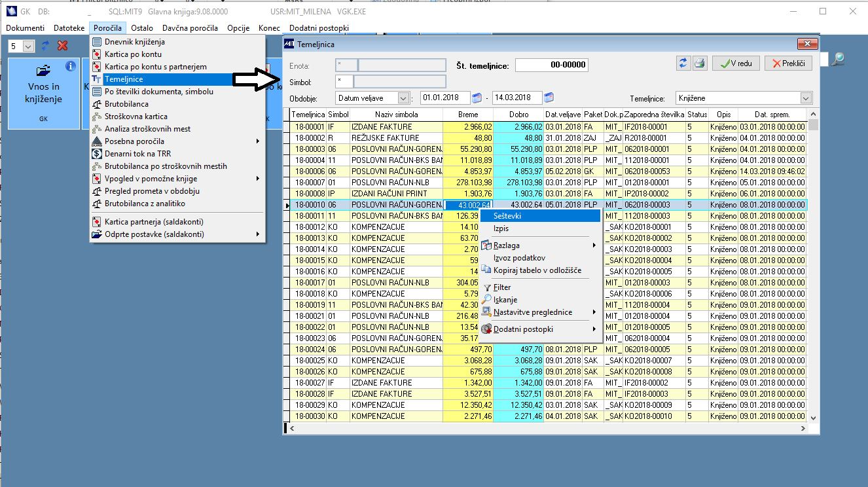Open calendar picker for start date 01.01.2018
868x487 pixels.
(477, 98)
